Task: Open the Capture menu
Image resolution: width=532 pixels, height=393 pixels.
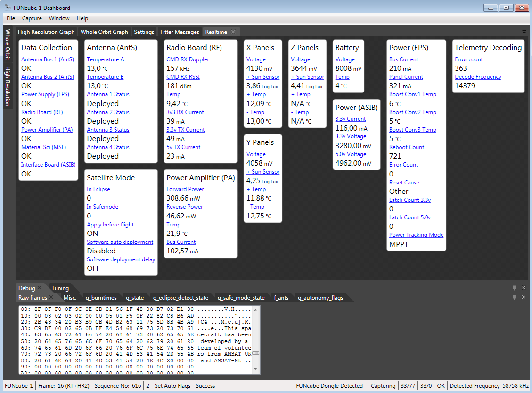Action: point(32,18)
